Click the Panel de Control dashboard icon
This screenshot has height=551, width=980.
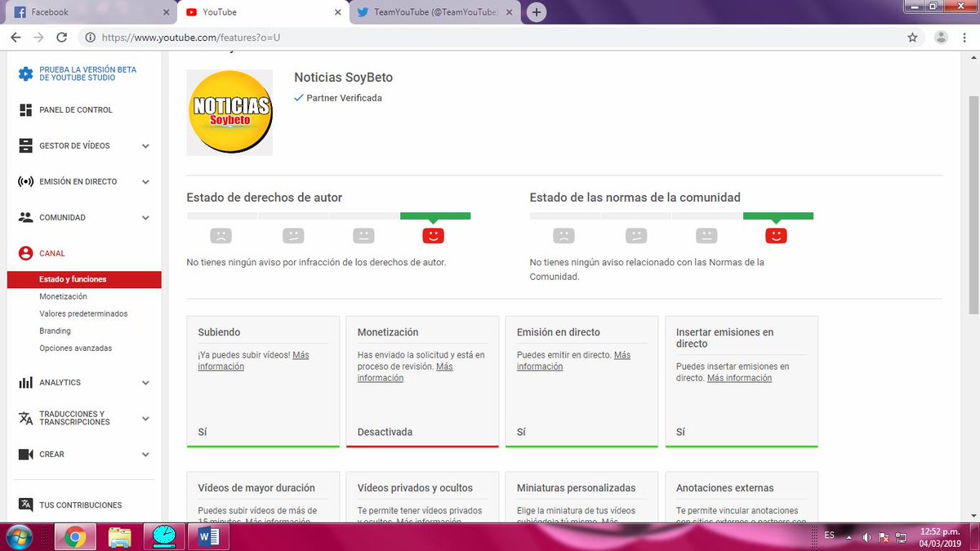(25, 109)
